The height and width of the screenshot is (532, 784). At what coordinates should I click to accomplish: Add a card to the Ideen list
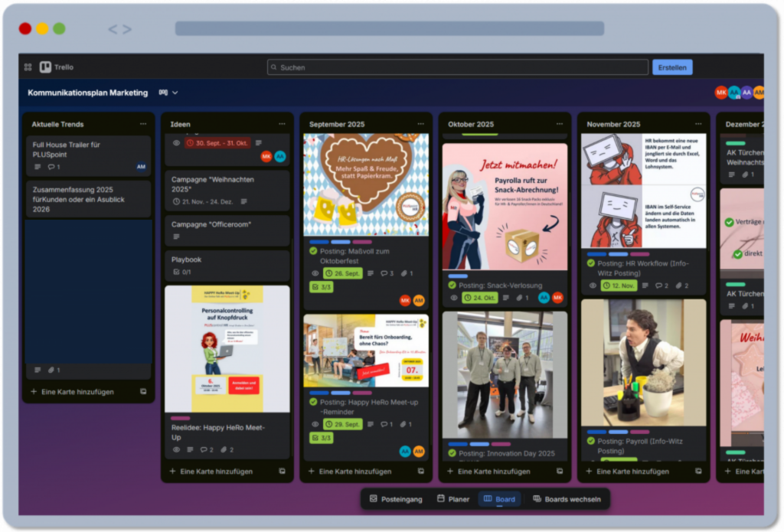click(211, 472)
